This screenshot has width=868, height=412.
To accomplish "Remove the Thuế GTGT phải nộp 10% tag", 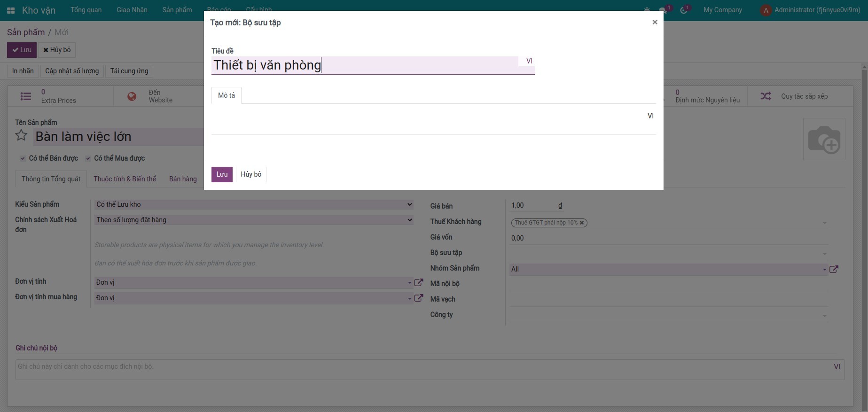I will pos(582,223).
